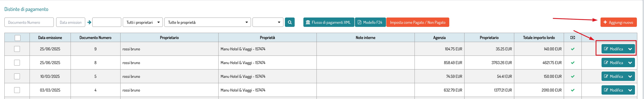Click the agency amount '74.59 EUR'
The image size is (644, 99).
(x=454, y=76)
